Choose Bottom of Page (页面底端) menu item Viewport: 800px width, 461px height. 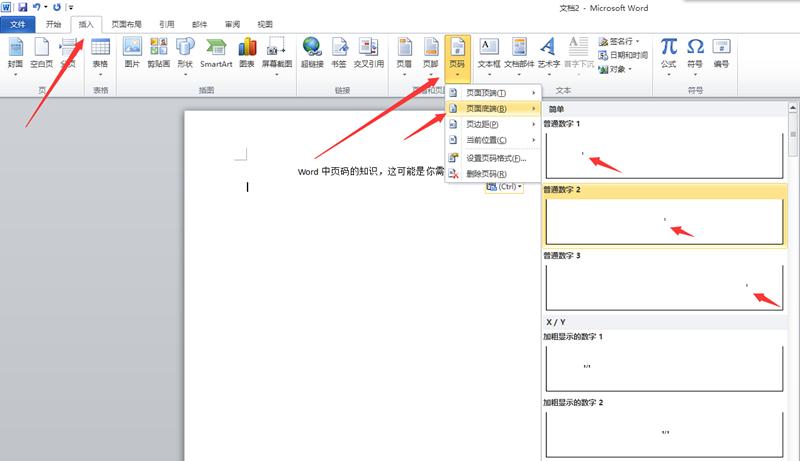click(493, 109)
